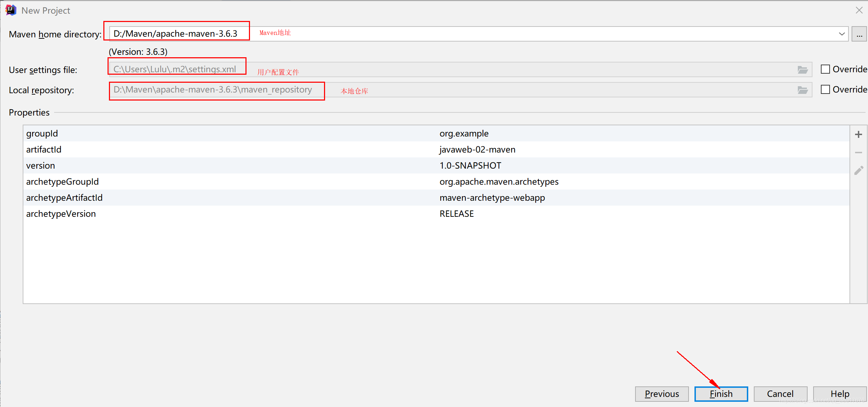Click the remove property minus icon
This screenshot has height=407, width=868.
tap(859, 153)
